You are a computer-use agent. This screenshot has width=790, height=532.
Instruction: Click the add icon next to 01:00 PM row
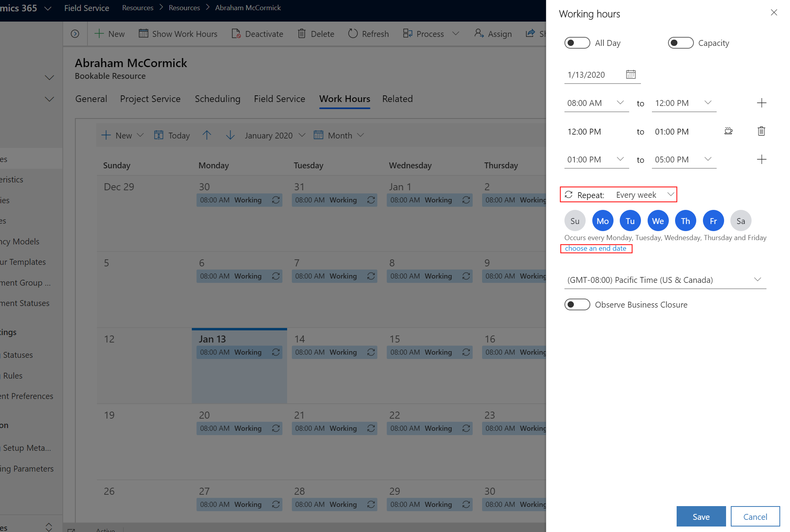[761, 159]
